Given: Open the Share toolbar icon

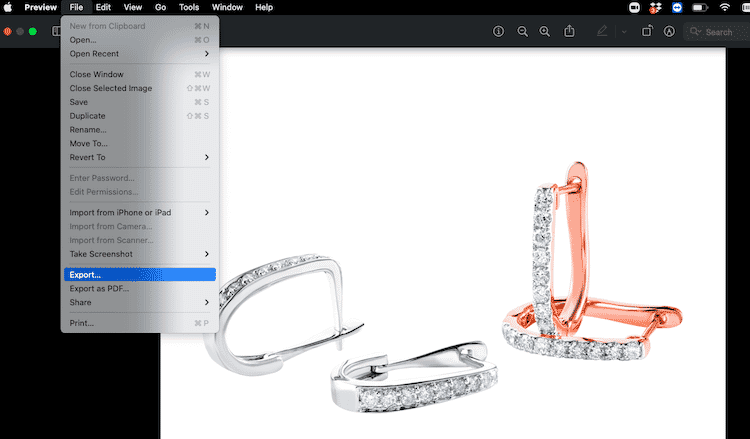Looking at the screenshot, I should point(569,32).
